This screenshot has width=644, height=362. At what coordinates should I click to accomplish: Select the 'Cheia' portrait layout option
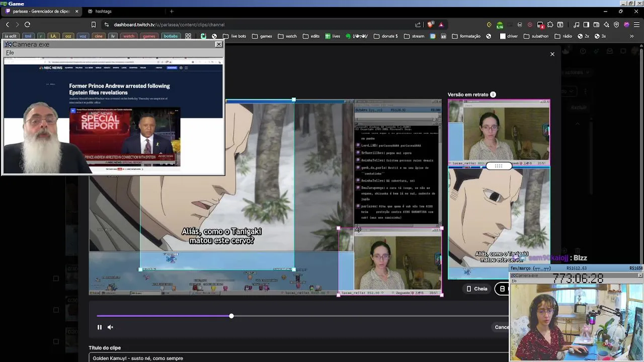tap(476, 289)
